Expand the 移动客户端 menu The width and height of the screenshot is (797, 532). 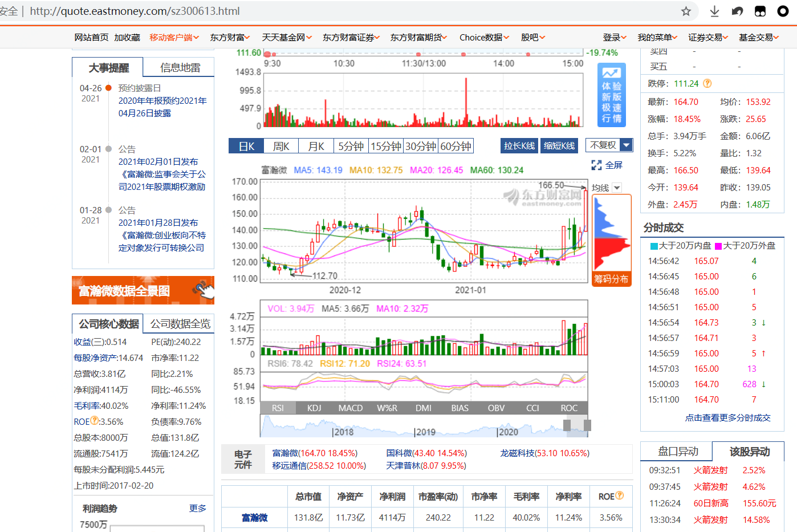tap(174, 38)
